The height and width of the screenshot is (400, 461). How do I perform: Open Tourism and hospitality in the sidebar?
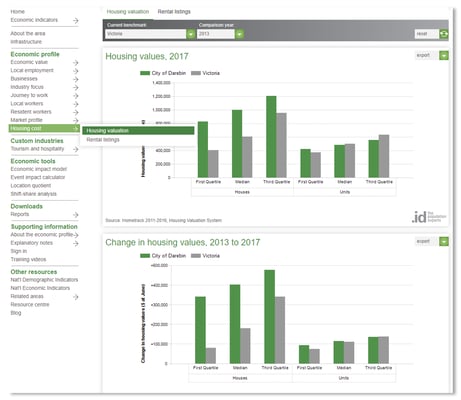tap(37, 149)
